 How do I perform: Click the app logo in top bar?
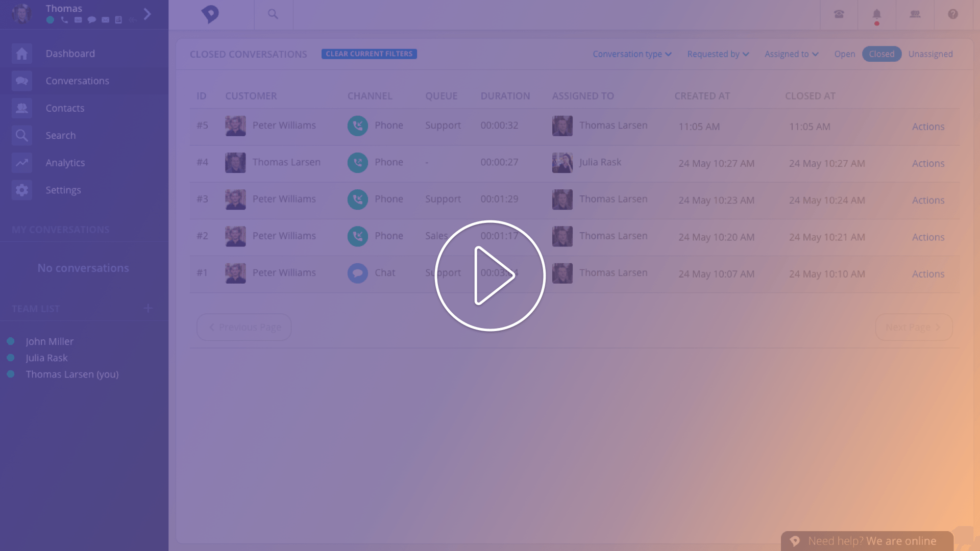point(210,14)
